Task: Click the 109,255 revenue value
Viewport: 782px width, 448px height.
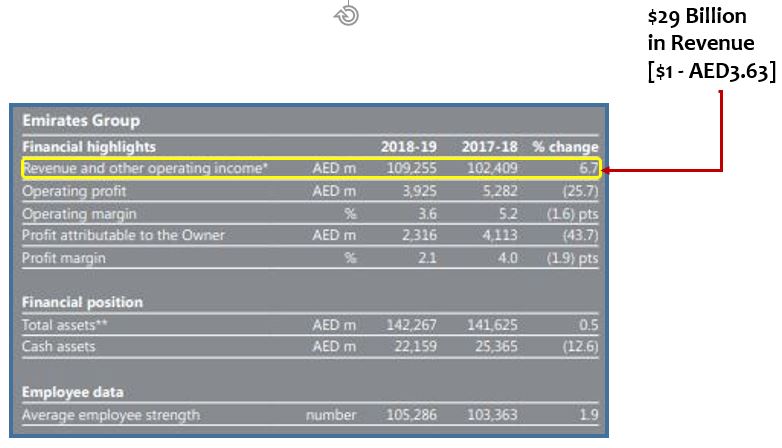Action: tap(411, 168)
